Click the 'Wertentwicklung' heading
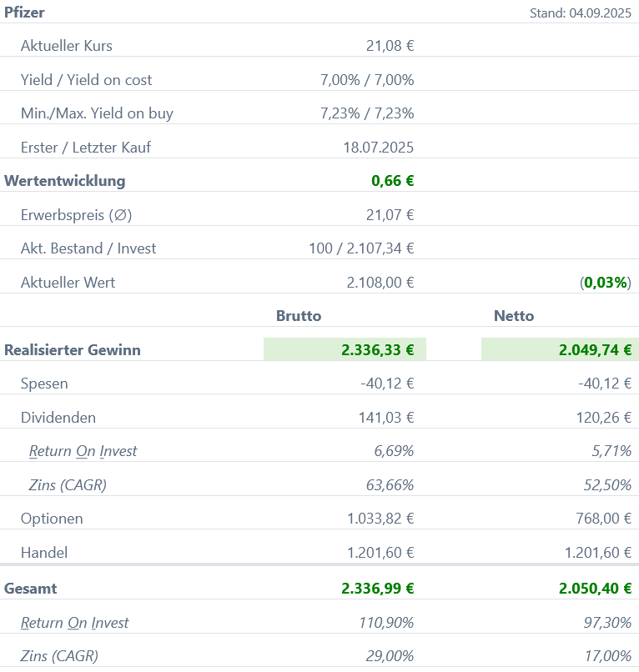The width and height of the screenshot is (639, 672). (65, 181)
